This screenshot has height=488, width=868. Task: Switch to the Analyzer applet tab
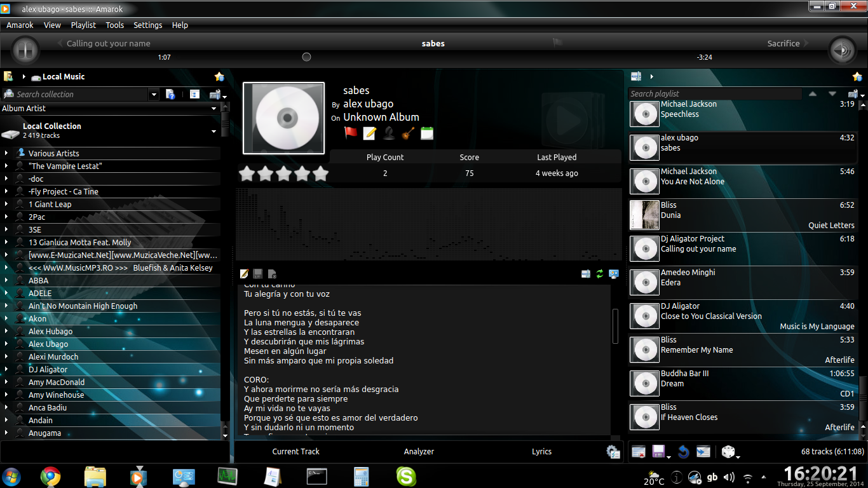coord(419,451)
